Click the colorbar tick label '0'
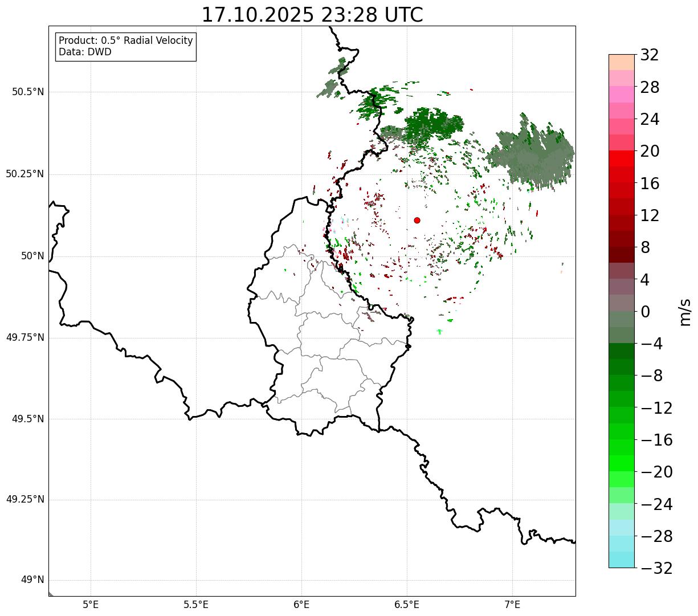This screenshot has height=616, width=698. (645, 312)
